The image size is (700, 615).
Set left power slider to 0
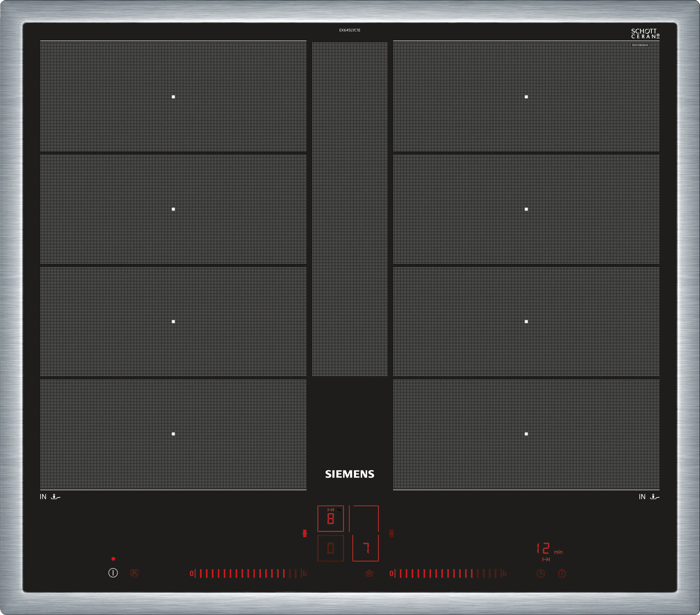tap(191, 574)
